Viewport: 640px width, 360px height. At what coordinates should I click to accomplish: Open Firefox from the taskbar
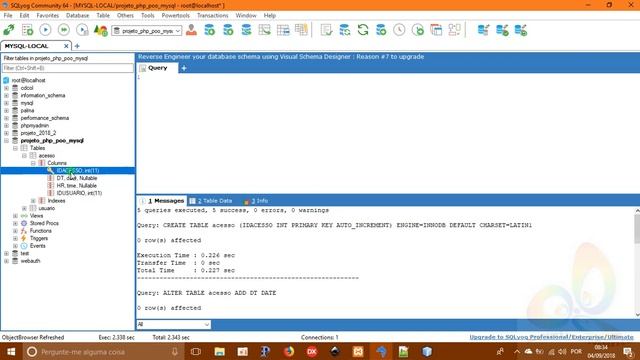point(289,351)
